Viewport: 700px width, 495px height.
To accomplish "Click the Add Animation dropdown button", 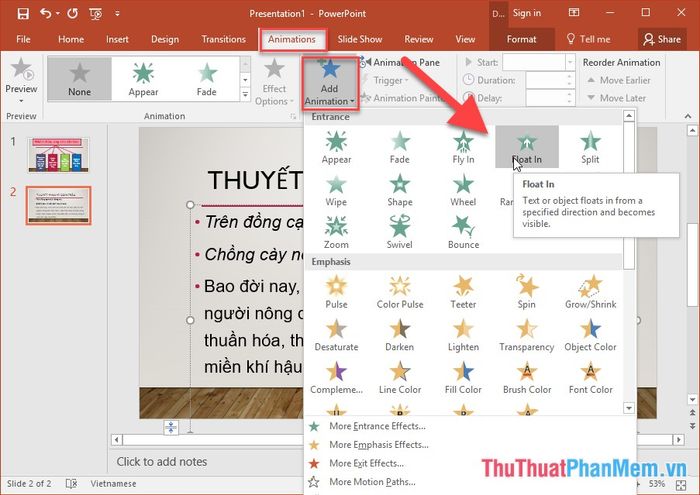I will click(330, 83).
